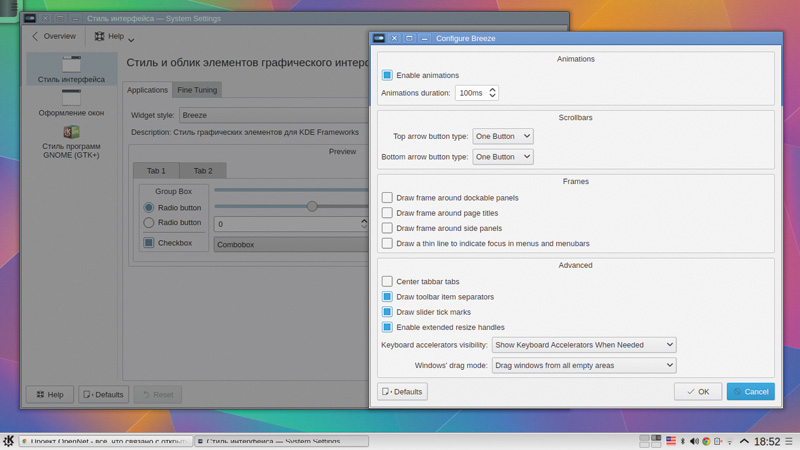Open Windows' drag mode dropdown

584,365
